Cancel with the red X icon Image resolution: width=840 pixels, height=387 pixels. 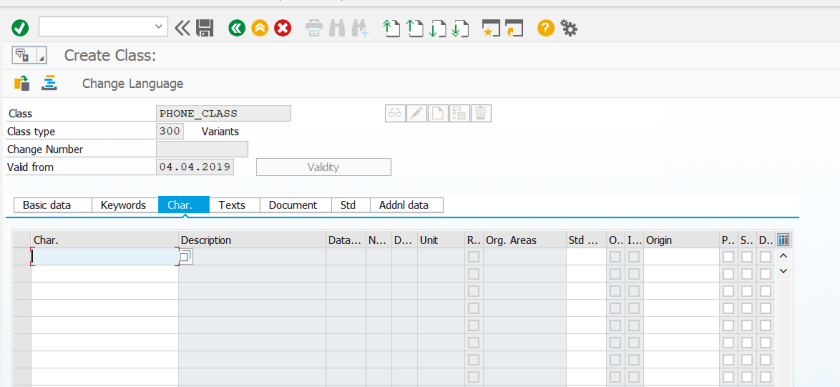(x=282, y=27)
